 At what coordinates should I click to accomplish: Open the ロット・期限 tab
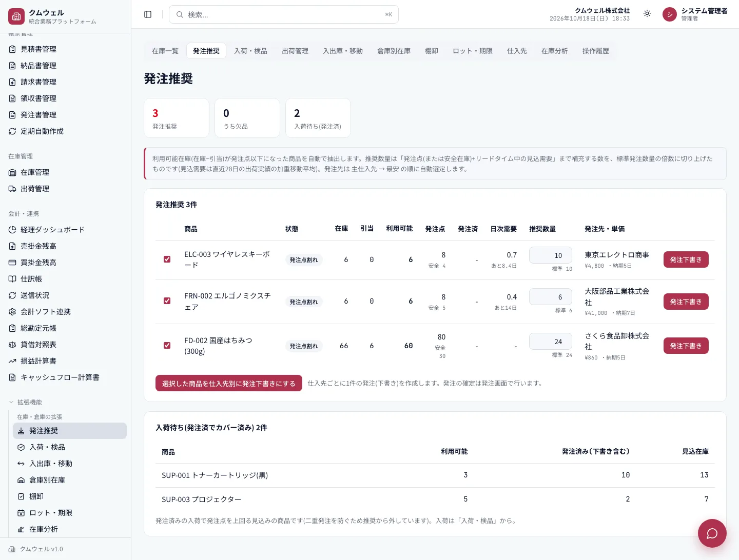473,51
